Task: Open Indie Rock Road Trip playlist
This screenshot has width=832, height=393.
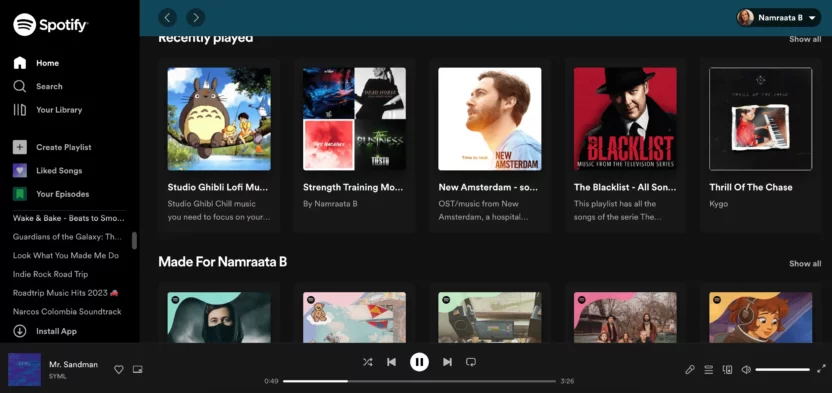Action: point(50,274)
